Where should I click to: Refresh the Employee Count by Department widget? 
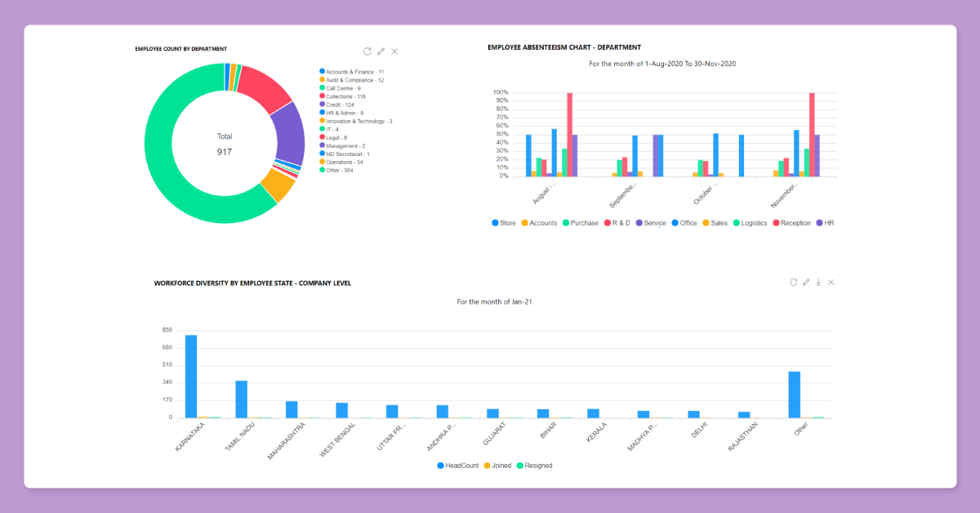[367, 51]
